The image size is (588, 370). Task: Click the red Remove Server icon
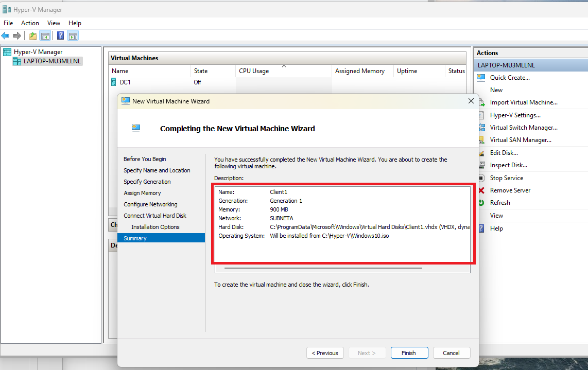click(x=481, y=190)
